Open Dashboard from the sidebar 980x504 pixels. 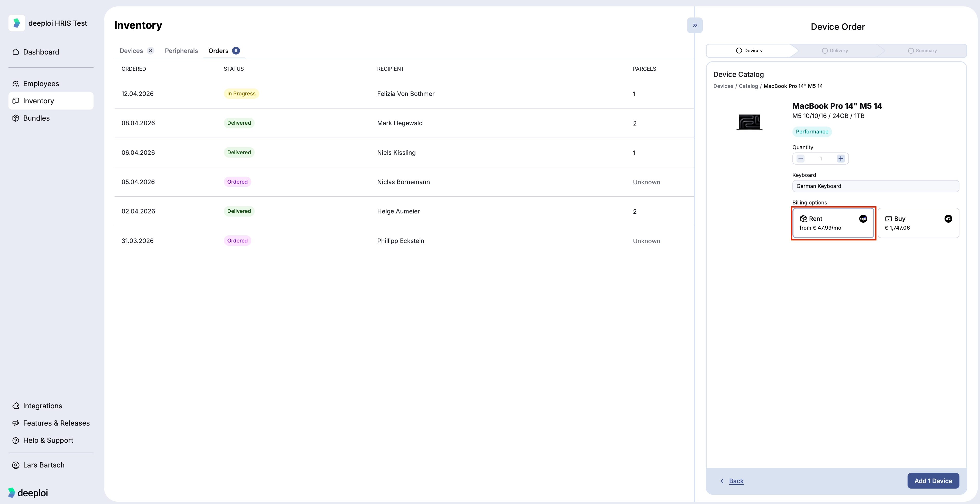51,52
